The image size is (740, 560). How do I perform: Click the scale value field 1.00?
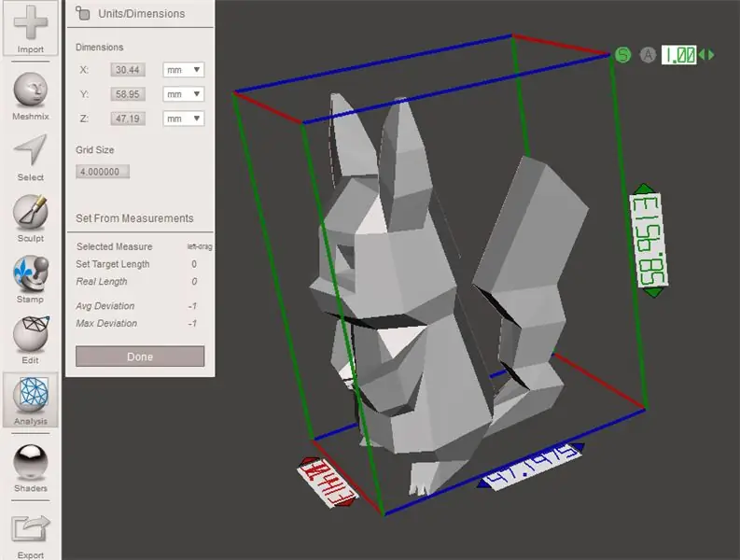coord(678,55)
